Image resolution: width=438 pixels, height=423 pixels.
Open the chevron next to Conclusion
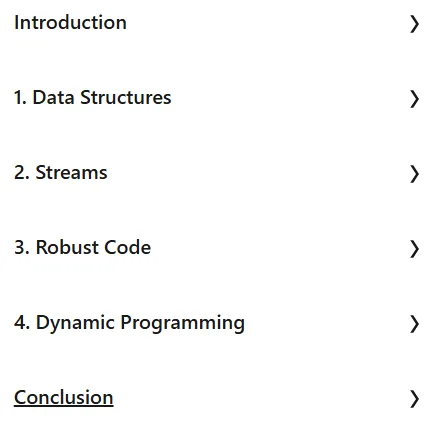pyautogui.click(x=414, y=399)
